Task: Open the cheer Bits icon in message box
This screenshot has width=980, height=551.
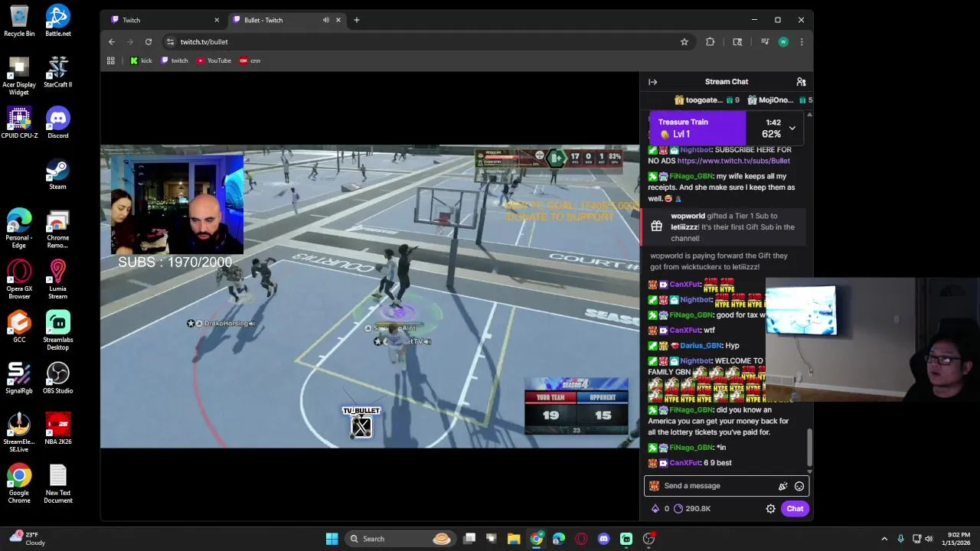Action: (x=782, y=486)
